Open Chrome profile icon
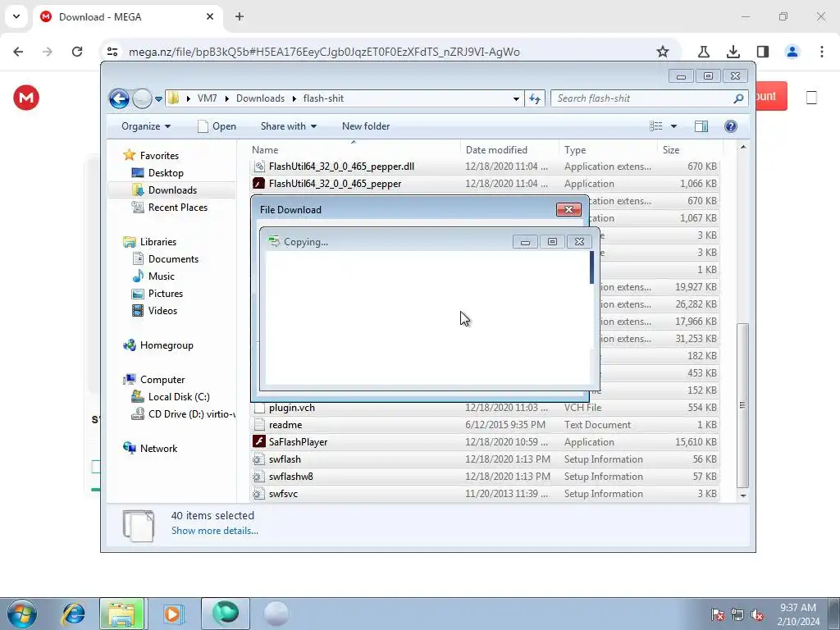The height and width of the screenshot is (630, 840). [x=792, y=52]
